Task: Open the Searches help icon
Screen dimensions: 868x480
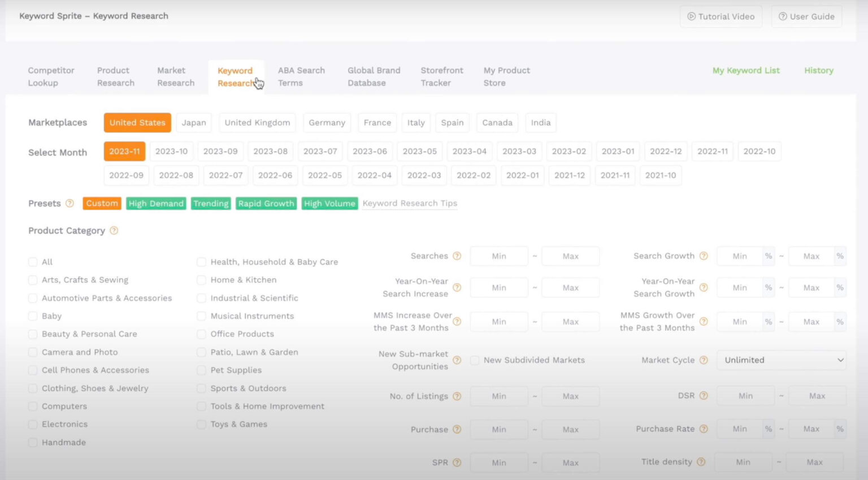Action: pyautogui.click(x=457, y=256)
